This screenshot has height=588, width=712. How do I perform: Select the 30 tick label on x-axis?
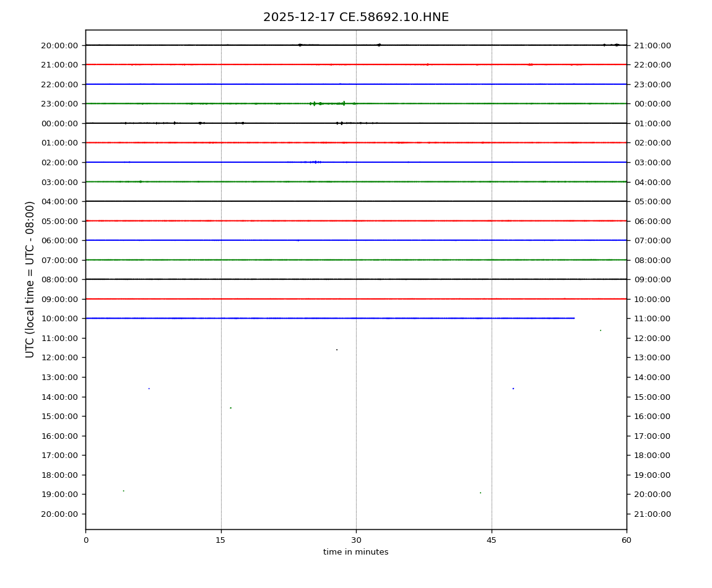[x=356, y=540]
